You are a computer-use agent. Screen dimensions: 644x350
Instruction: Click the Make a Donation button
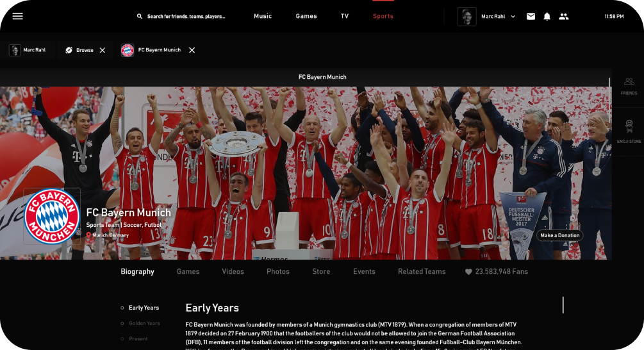point(559,235)
